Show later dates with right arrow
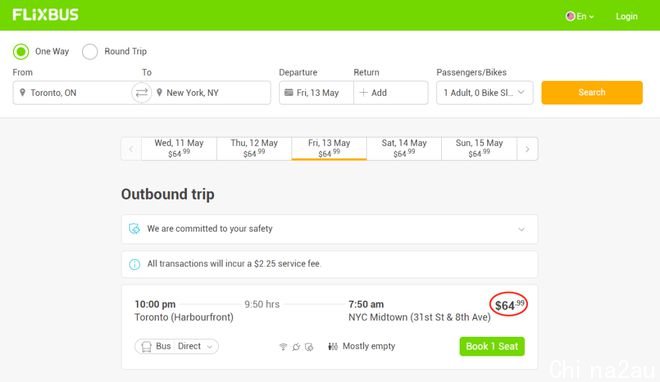 point(527,149)
